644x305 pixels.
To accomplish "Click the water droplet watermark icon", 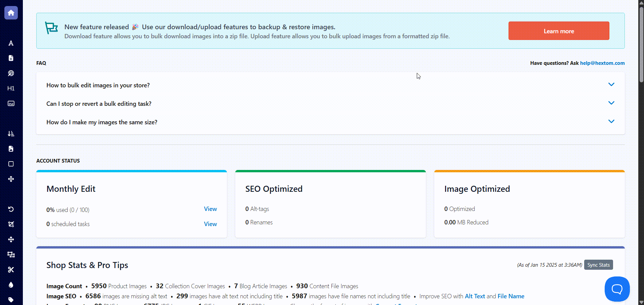I will tap(11, 285).
